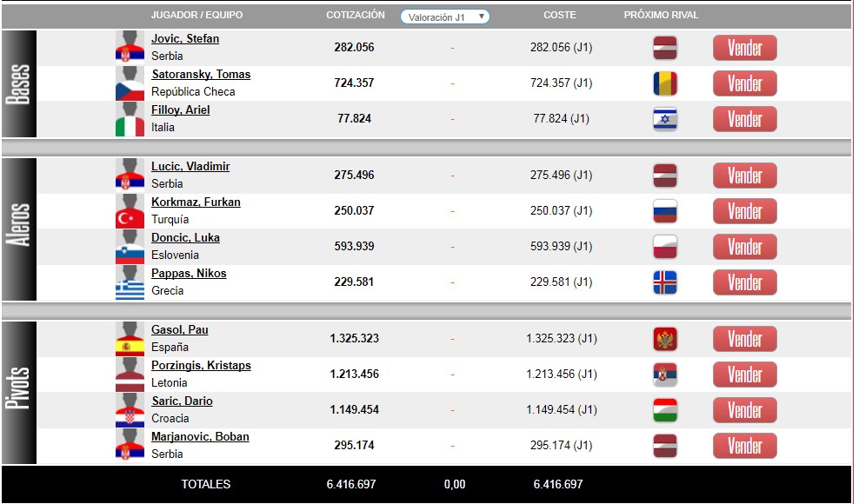Sell Gasol, Pau using Vender
Screen dimensions: 859x504
744,339
